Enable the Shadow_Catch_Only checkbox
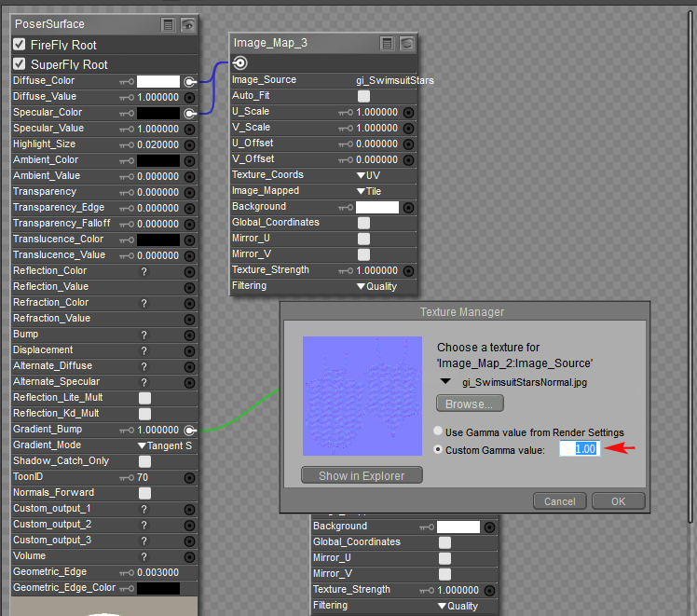This screenshot has height=616, width=697. [x=144, y=461]
